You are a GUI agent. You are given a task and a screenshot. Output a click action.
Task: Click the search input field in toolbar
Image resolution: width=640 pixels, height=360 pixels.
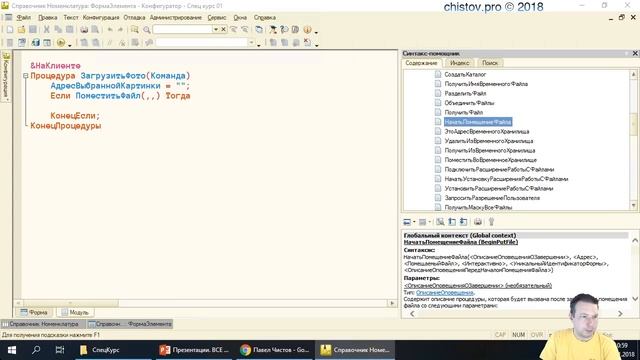182,29
